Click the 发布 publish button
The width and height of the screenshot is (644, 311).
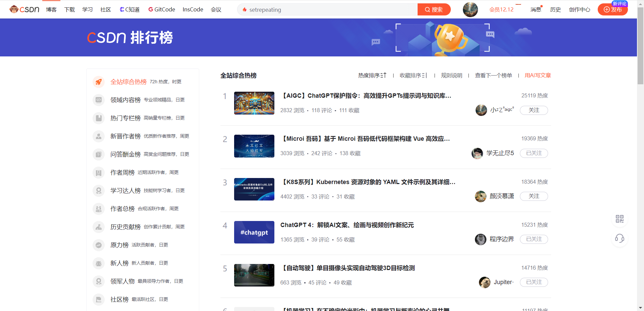click(x=612, y=9)
